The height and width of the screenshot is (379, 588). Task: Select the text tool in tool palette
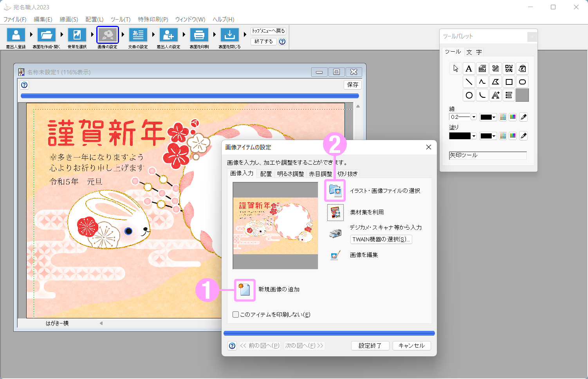(x=469, y=69)
